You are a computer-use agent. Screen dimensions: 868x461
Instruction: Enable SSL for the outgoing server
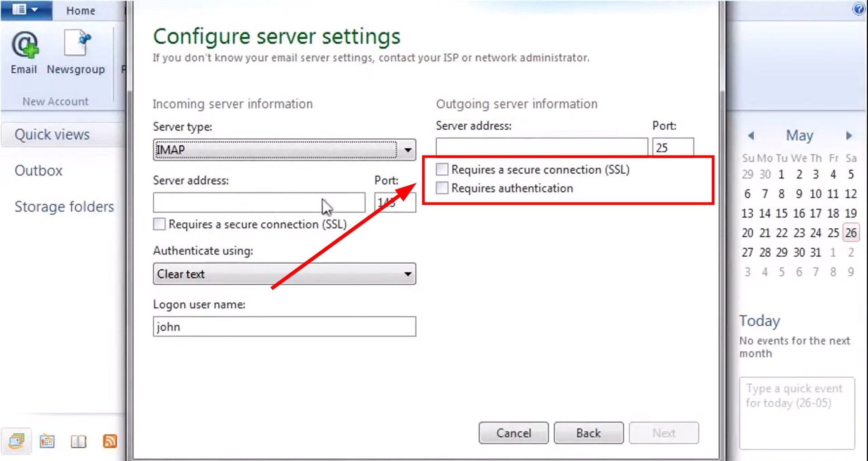[442, 169]
